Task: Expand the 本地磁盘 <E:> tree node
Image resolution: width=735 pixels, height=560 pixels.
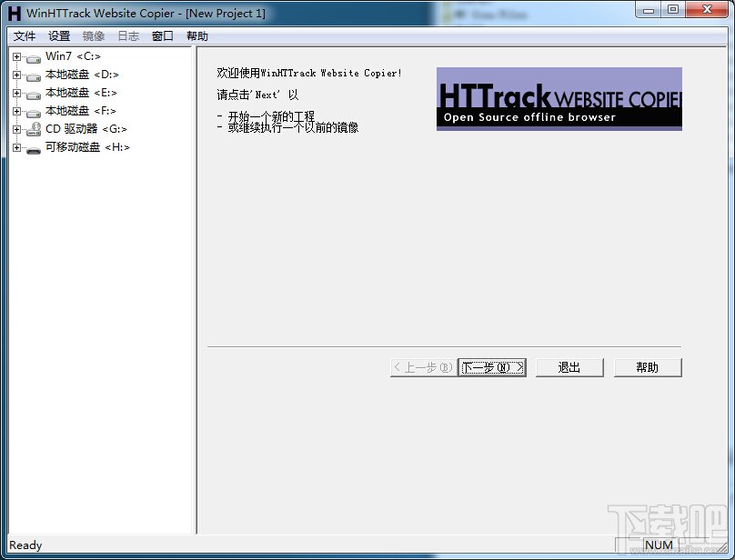Action: [x=17, y=94]
